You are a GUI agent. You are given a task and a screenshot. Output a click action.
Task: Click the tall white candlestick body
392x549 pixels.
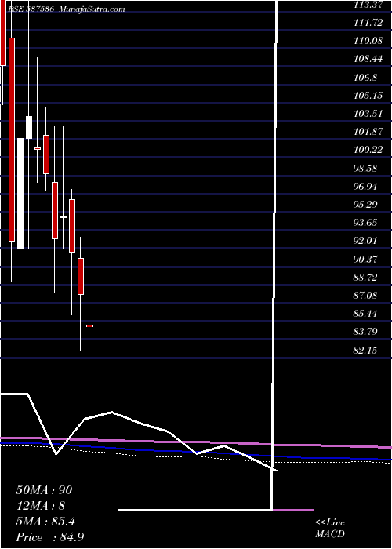(20, 193)
